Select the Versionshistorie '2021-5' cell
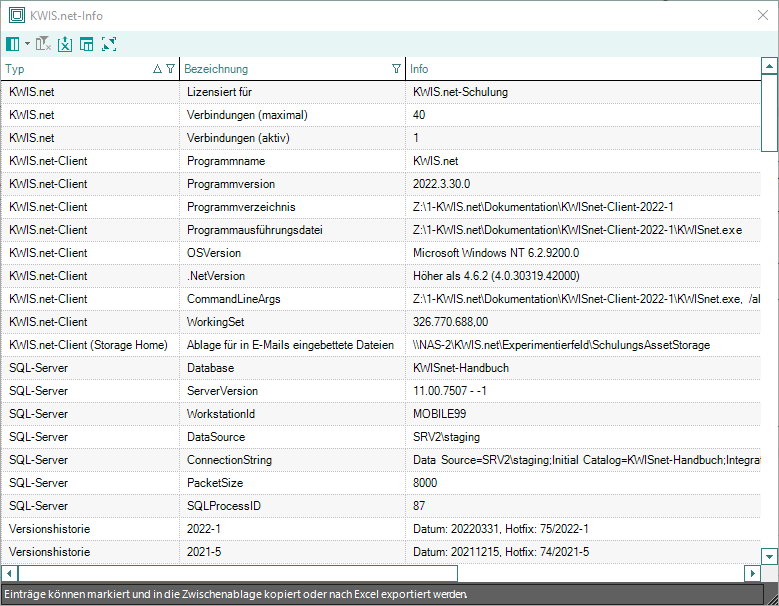The image size is (779, 606). (x=292, y=551)
